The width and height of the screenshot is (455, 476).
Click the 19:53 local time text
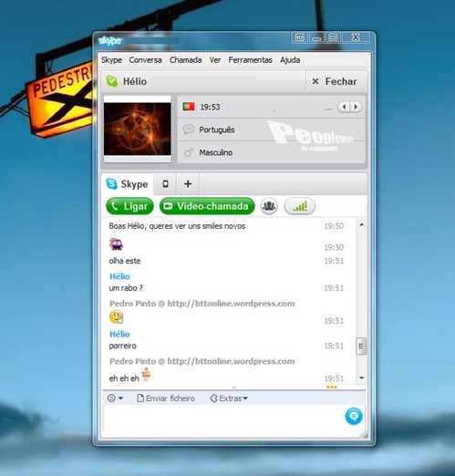coord(210,107)
